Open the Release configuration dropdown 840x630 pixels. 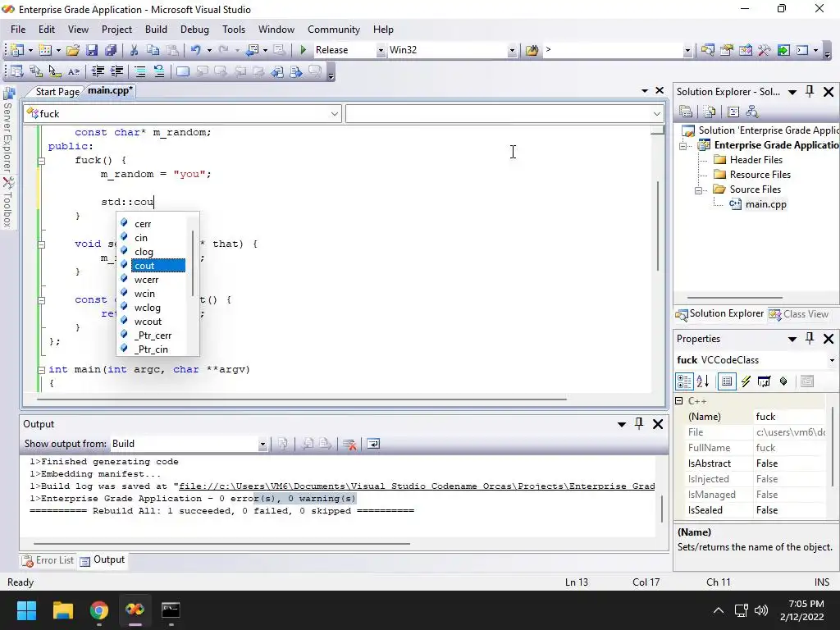(381, 50)
